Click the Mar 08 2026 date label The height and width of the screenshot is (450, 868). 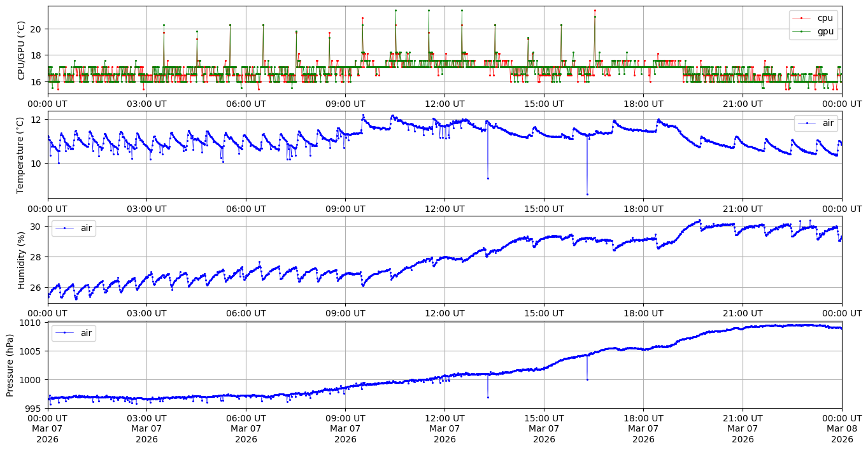842,429
